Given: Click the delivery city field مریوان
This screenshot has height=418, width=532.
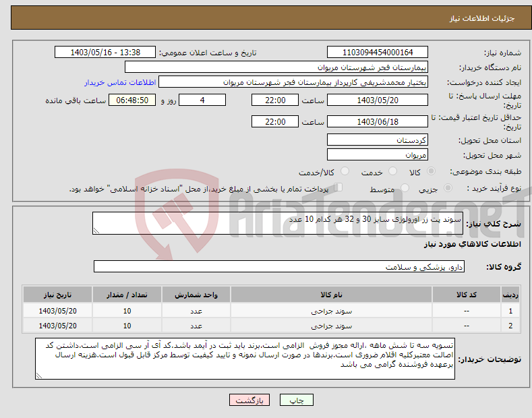Looking at the screenshot, I should (x=378, y=154).
